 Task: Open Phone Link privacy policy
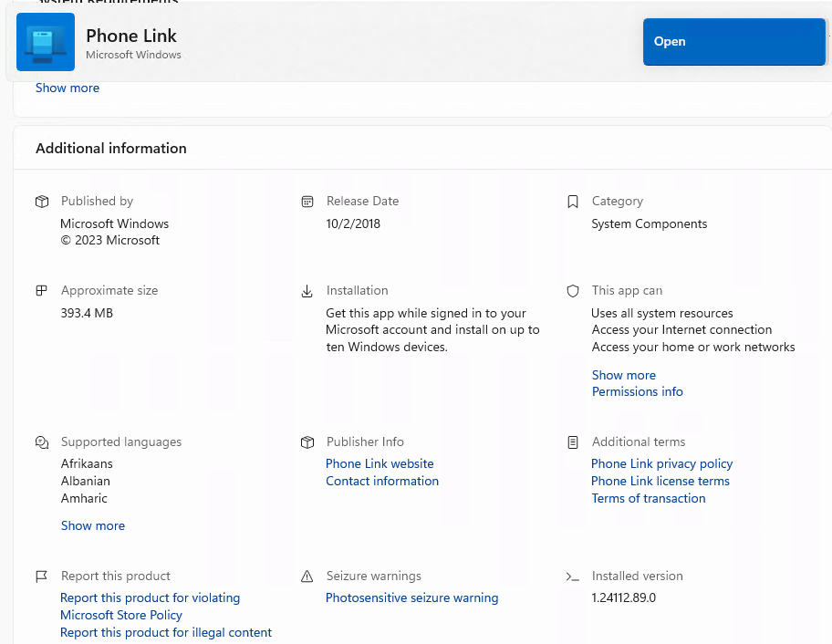pos(661,463)
